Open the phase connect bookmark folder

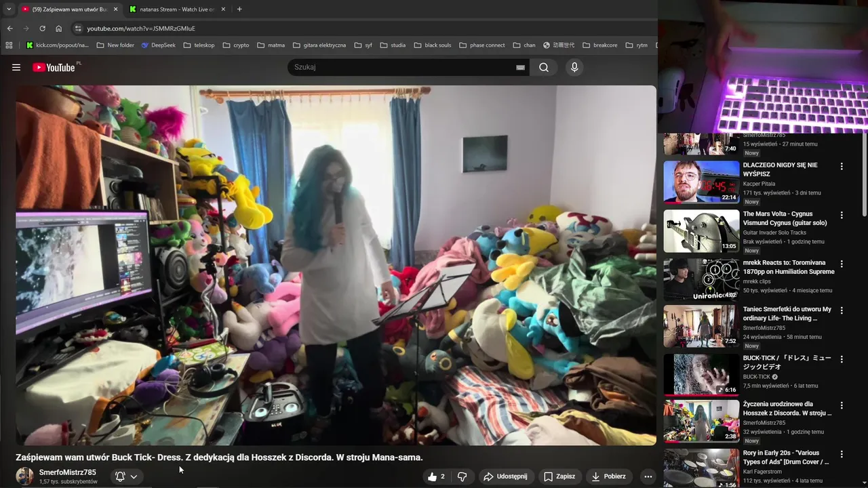pos(481,45)
